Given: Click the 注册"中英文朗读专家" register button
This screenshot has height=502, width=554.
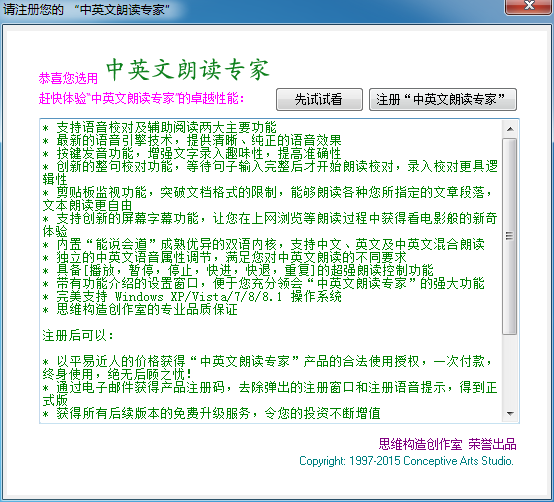Looking at the screenshot, I should click(x=443, y=99).
